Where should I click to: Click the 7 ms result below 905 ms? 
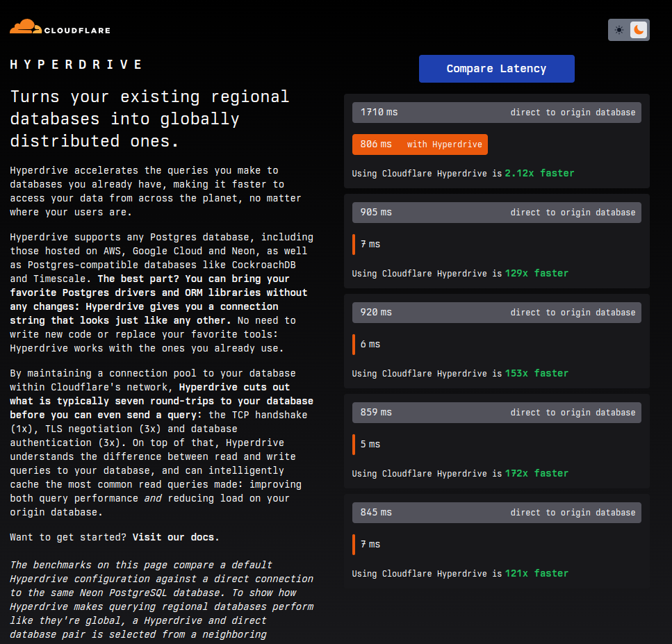coord(370,245)
